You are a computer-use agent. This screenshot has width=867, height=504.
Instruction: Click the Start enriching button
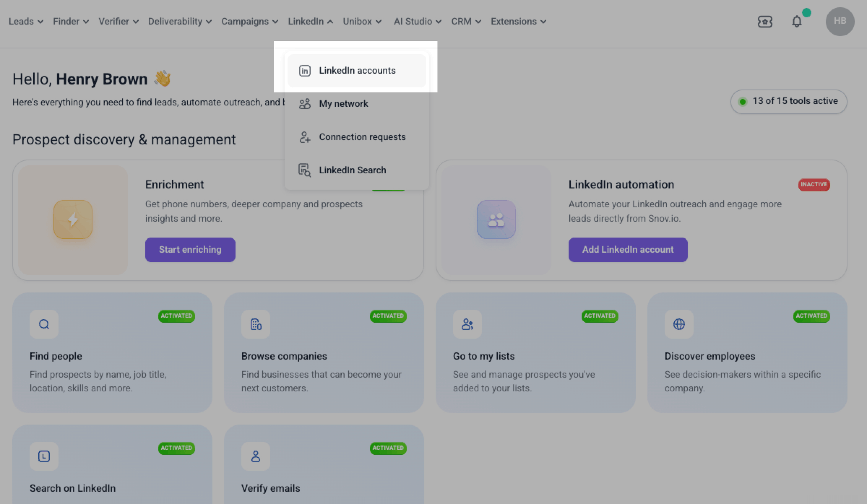point(190,250)
